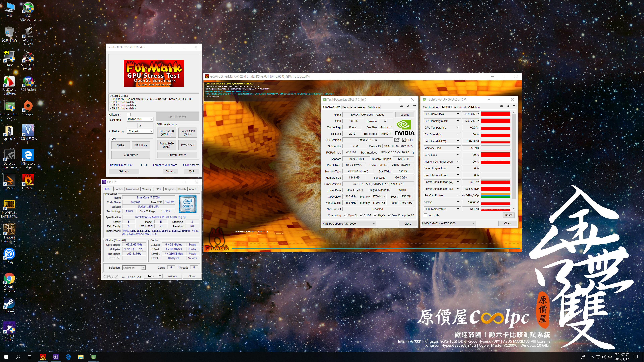Launch FastStone Capture shortcut
644x362 pixels.
(x=9, y=85)
